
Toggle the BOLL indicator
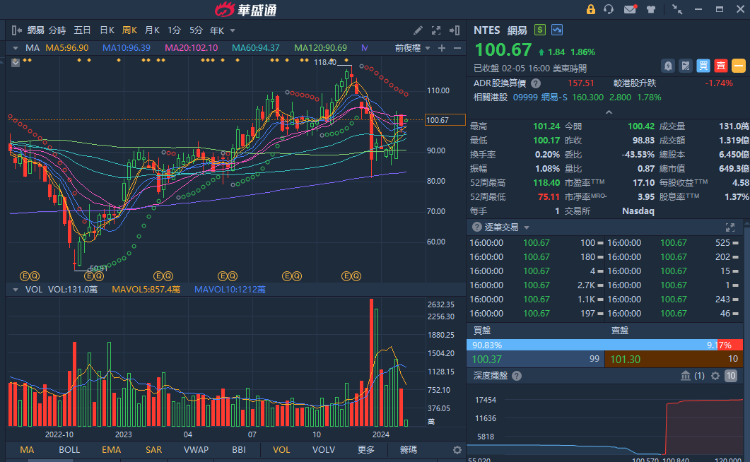pos(69,451)
